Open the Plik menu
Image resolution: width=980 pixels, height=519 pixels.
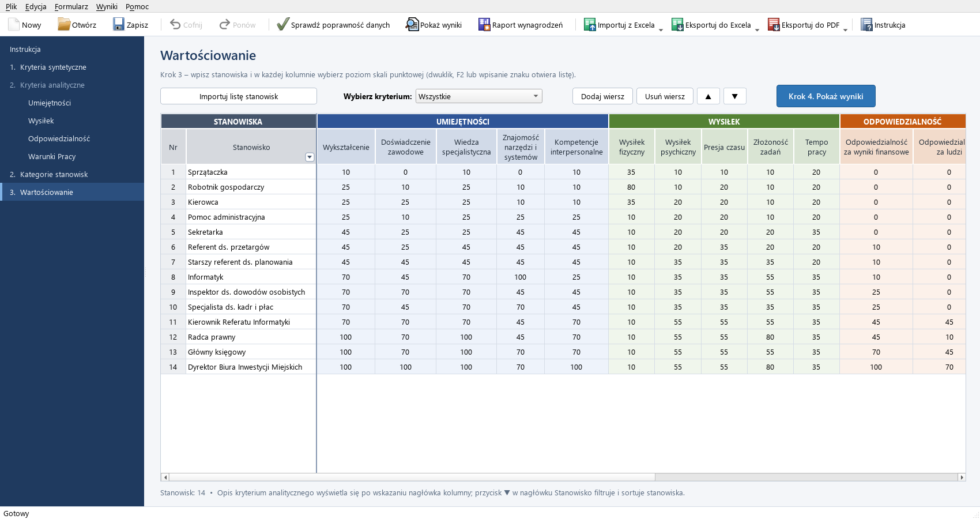[12, 6]
